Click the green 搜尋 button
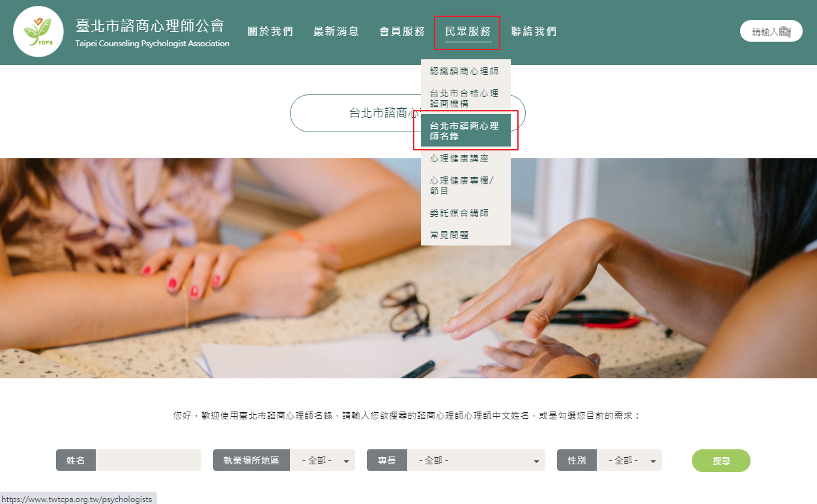The width and height of the screenshot is (817, 504). 721,460
